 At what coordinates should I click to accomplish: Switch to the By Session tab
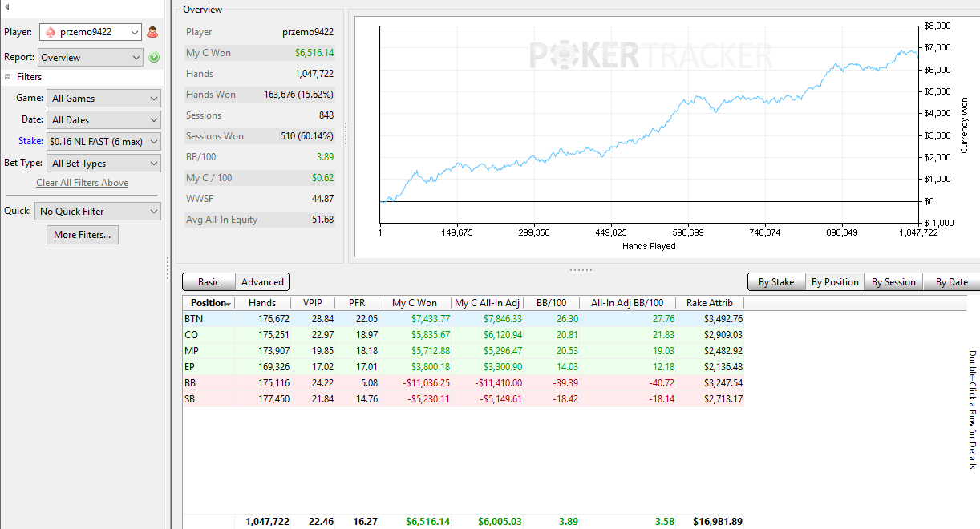point(893,282)
